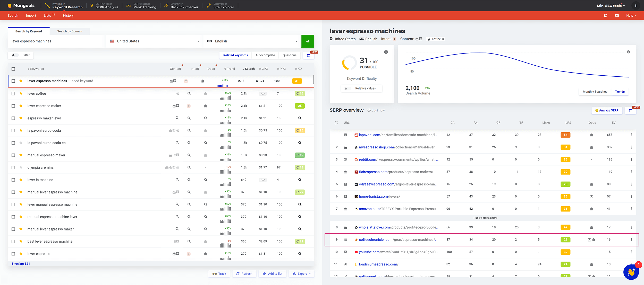Viewport: 644px width, 285px height.
Task: Click Track button
Action: pos(219,274)
